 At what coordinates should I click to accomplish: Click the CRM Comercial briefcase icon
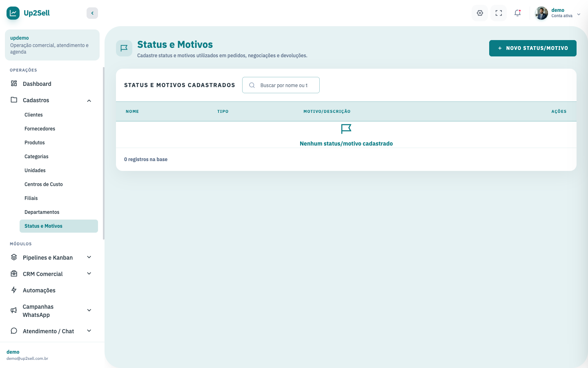tap(14, 274)
